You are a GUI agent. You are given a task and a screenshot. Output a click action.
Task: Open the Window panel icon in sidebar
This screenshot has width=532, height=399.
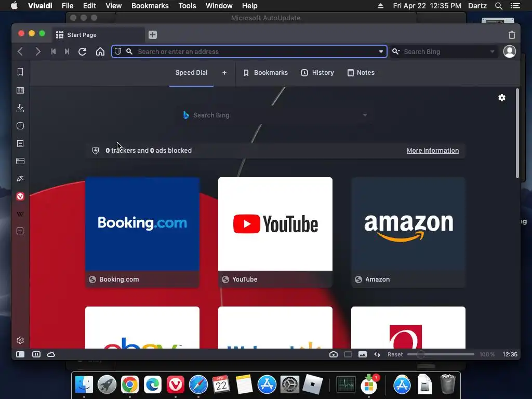[20, 161]
